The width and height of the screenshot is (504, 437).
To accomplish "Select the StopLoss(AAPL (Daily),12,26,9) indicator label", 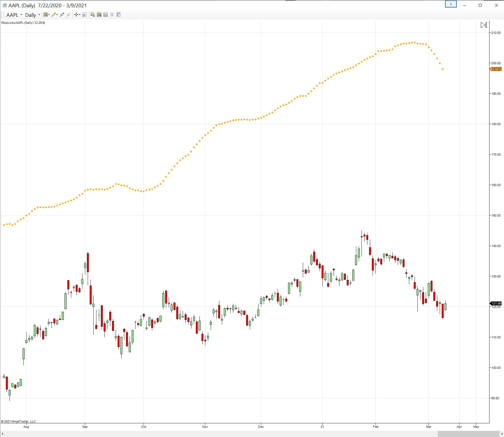I will point(23,23).
